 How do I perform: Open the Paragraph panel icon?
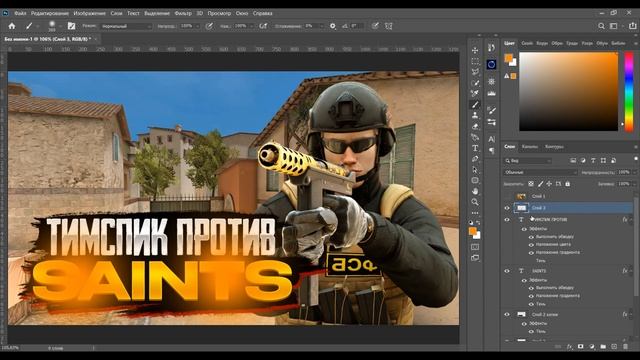[491, 151]
